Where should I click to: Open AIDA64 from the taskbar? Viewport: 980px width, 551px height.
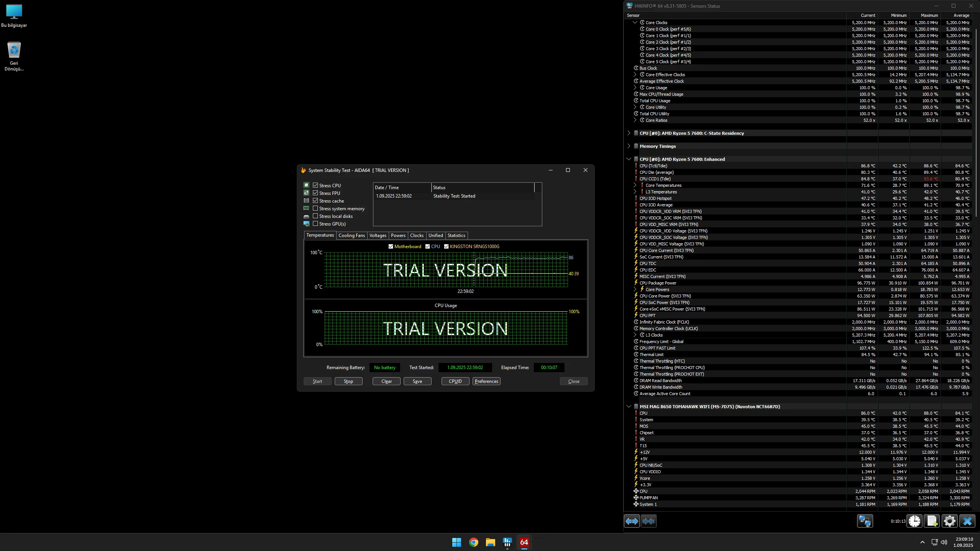tap(524, 542)
